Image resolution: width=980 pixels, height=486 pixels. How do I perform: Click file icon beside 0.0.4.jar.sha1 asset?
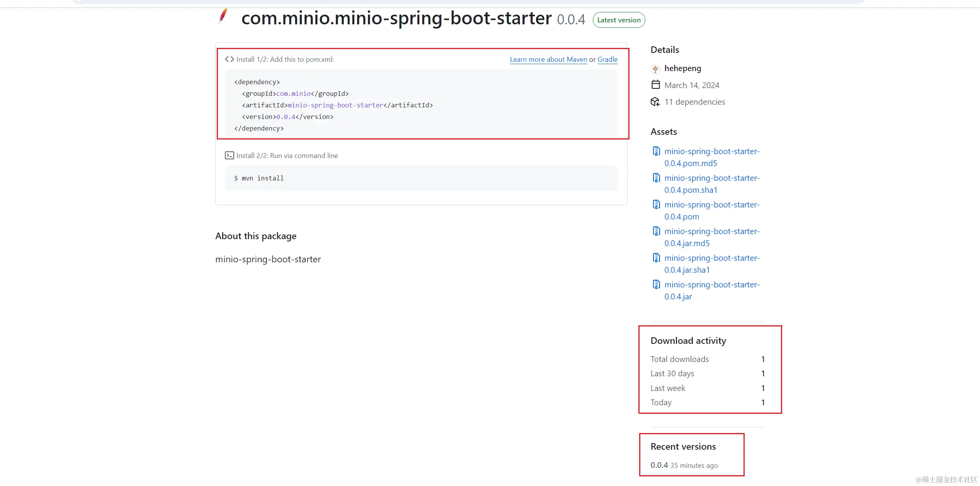(x=656, y=258)
